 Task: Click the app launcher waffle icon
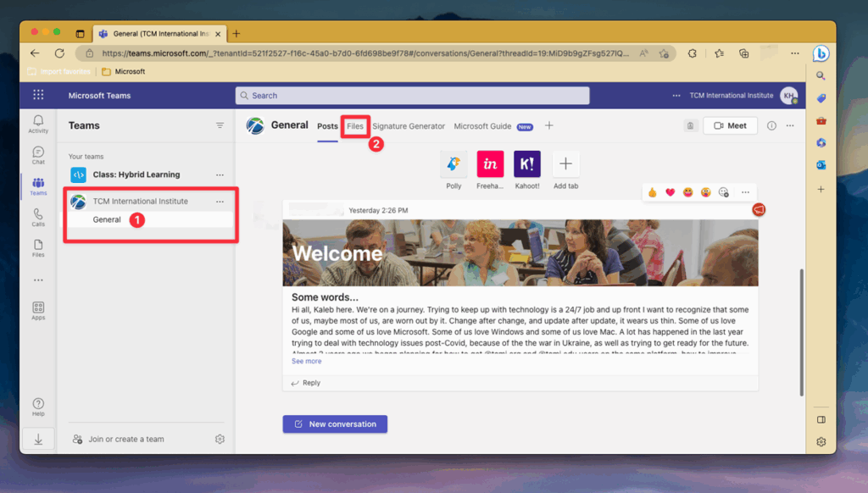point(38,95)
